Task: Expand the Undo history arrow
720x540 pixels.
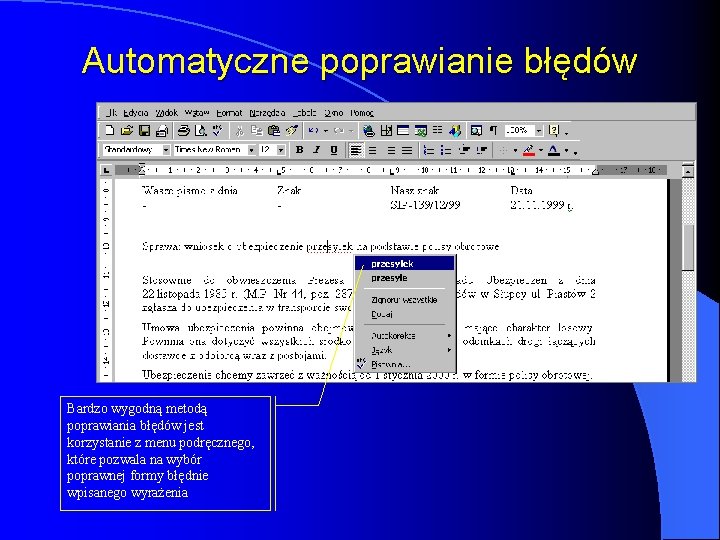Action: (x=326, y=131)
